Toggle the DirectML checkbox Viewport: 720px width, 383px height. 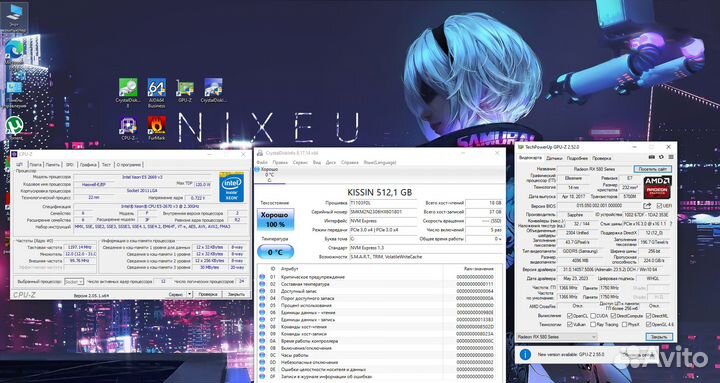click(x=648, y=316)
